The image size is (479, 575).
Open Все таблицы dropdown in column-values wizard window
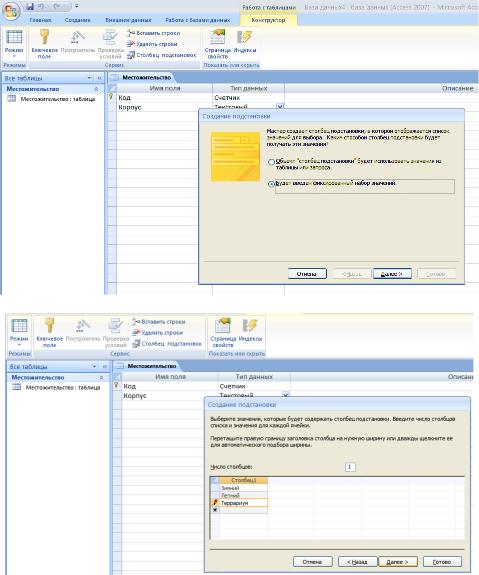click(95, 366)
